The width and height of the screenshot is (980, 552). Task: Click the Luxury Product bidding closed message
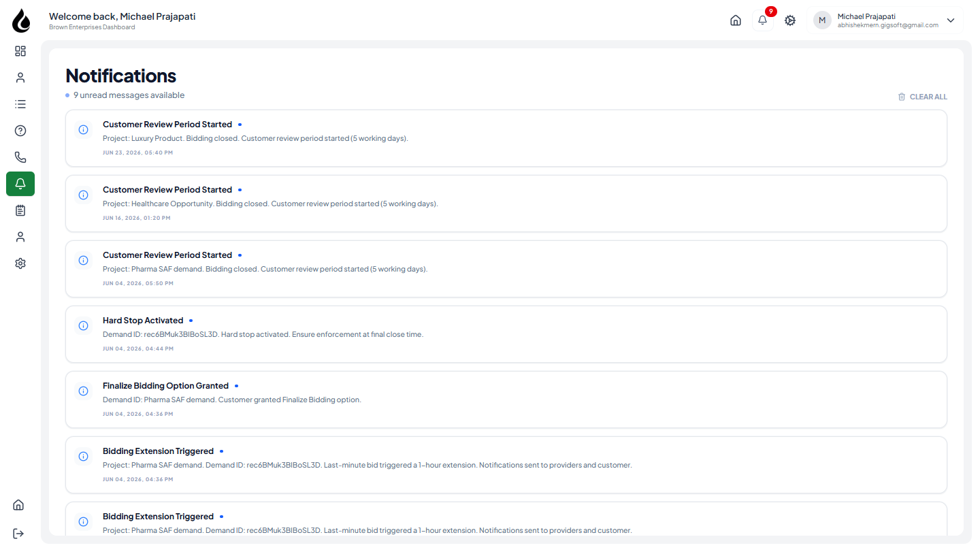click(255, 138)
